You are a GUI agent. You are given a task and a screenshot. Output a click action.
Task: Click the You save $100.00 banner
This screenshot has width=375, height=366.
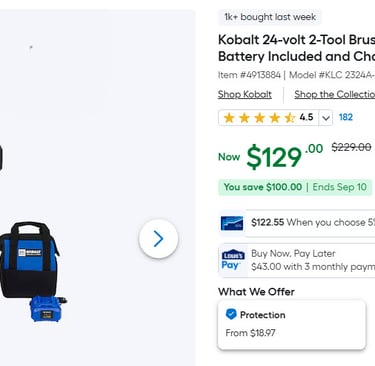[295, 187]
